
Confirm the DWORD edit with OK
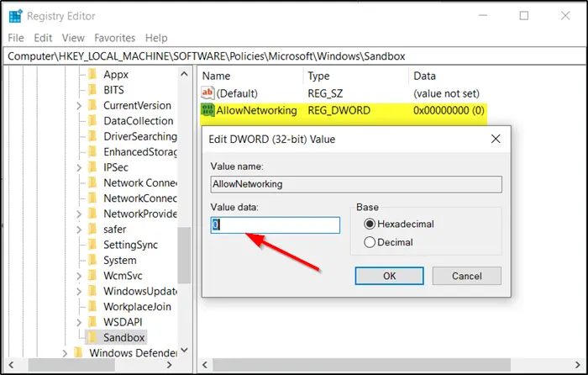point(389,276)
